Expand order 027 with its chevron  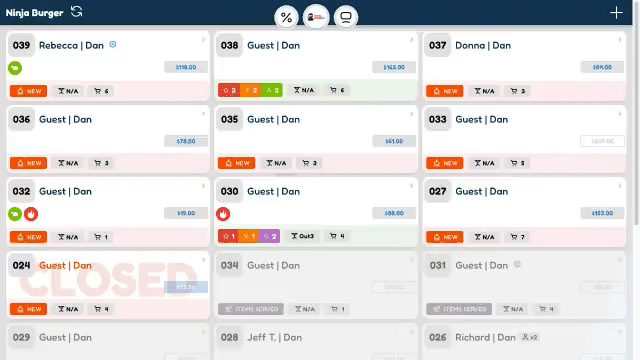click(x=620, y=186)
